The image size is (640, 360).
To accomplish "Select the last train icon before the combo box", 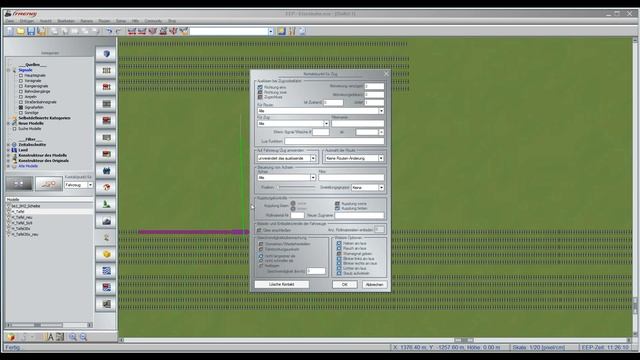I will point(184,31).
